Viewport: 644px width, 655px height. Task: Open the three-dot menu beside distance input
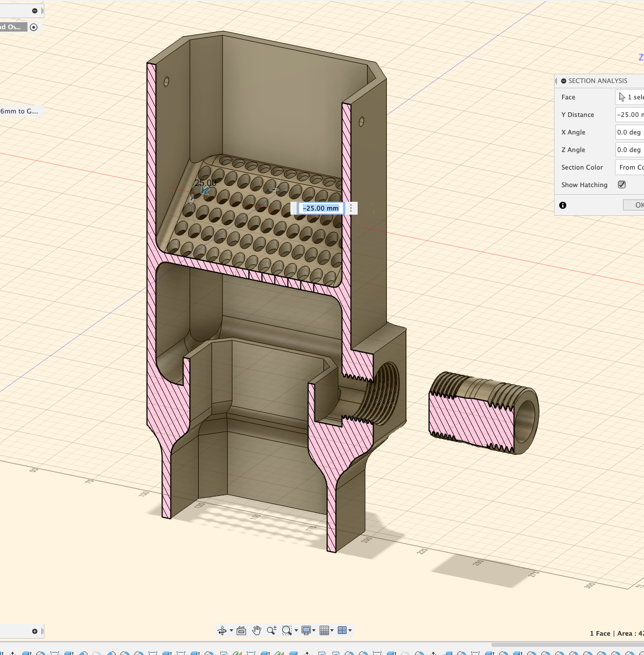(x=351, y=208)
